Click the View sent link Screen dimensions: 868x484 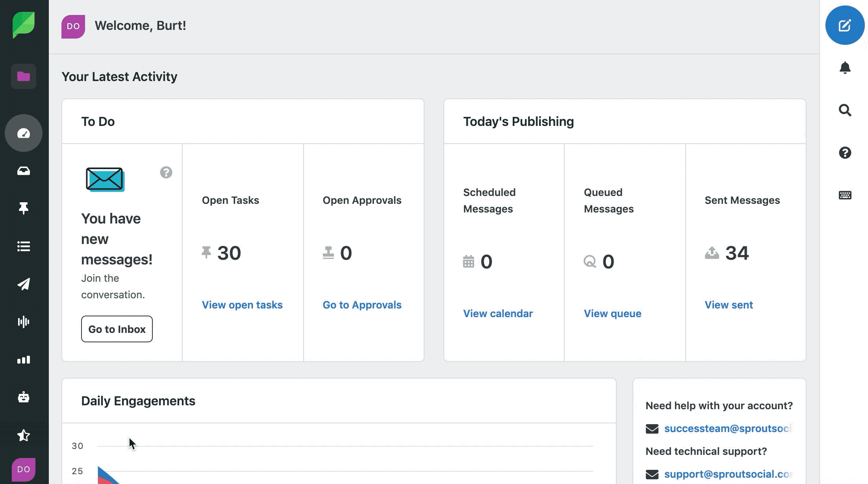coord(729,305)
